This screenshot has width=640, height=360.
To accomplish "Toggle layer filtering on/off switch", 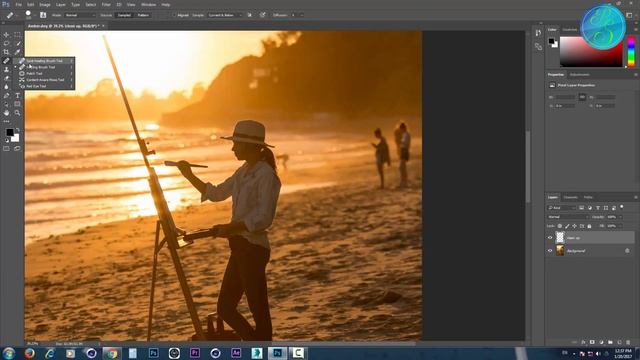I will pyautogui.click(x=622, y=207).
